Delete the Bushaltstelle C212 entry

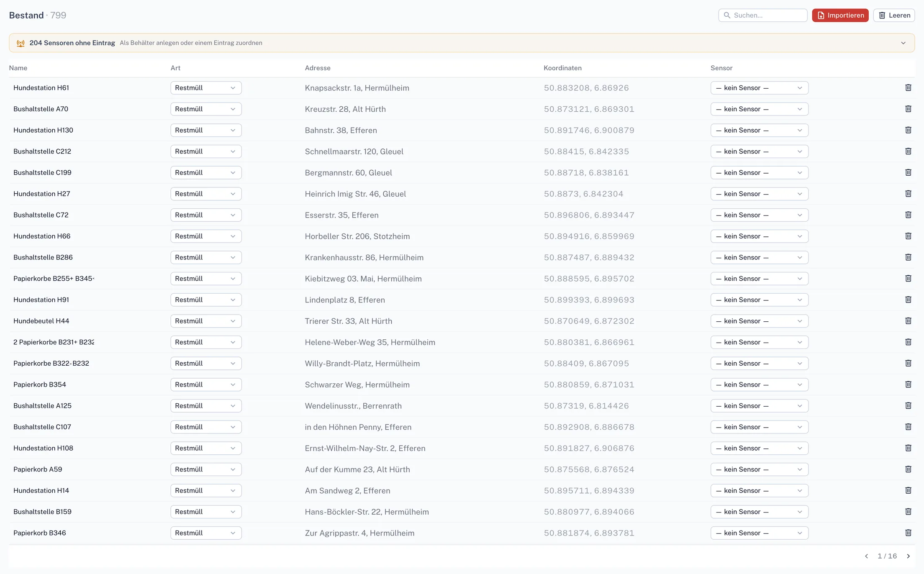tap(908, 151)
